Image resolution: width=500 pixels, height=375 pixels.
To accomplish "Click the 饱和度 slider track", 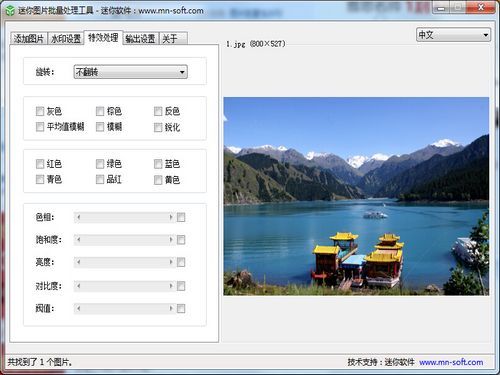I will (x=125, y=240).
